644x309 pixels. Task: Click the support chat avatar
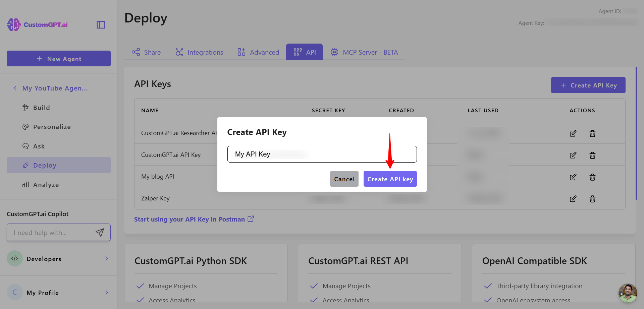[628, 293]
